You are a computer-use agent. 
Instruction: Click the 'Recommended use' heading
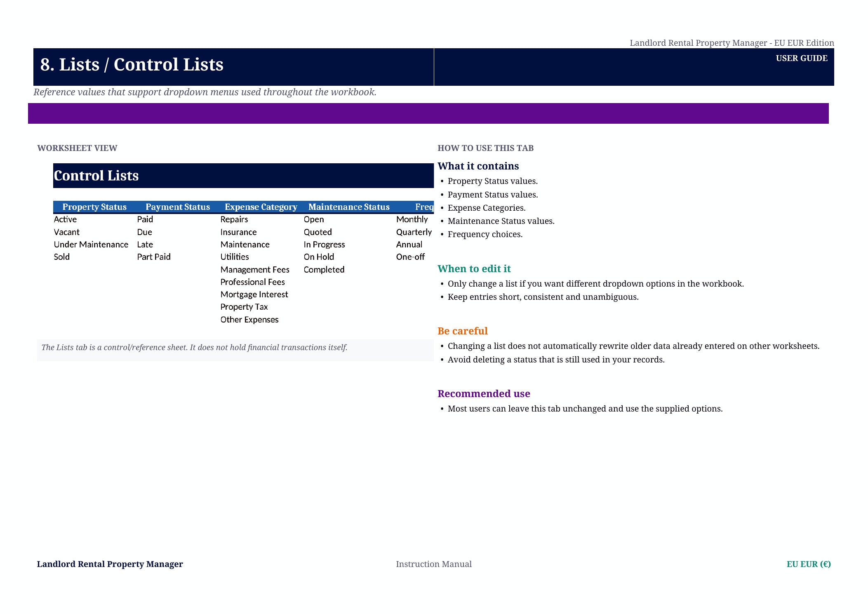(x=484, y=394)
